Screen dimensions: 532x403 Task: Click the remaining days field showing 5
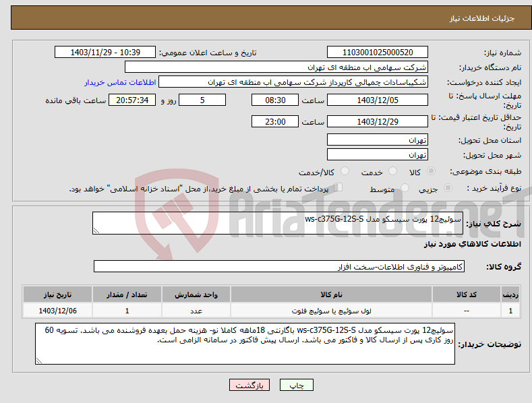tap(202, 100)
